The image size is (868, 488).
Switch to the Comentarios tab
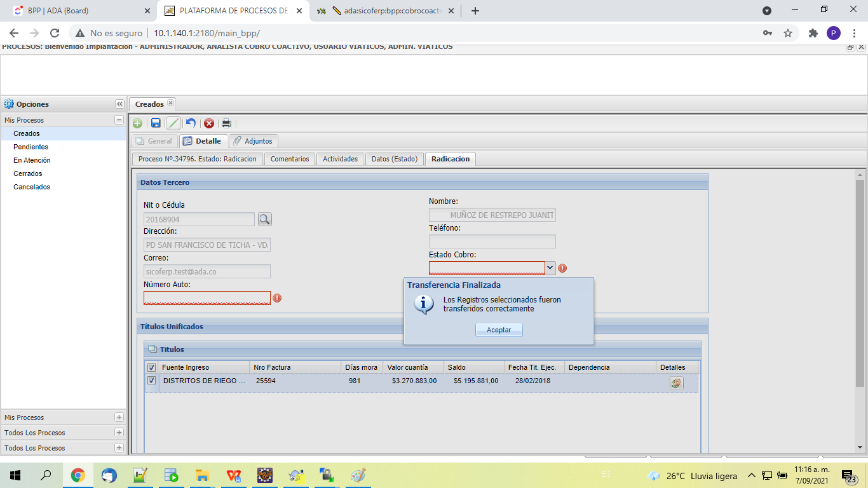point(290,159)
